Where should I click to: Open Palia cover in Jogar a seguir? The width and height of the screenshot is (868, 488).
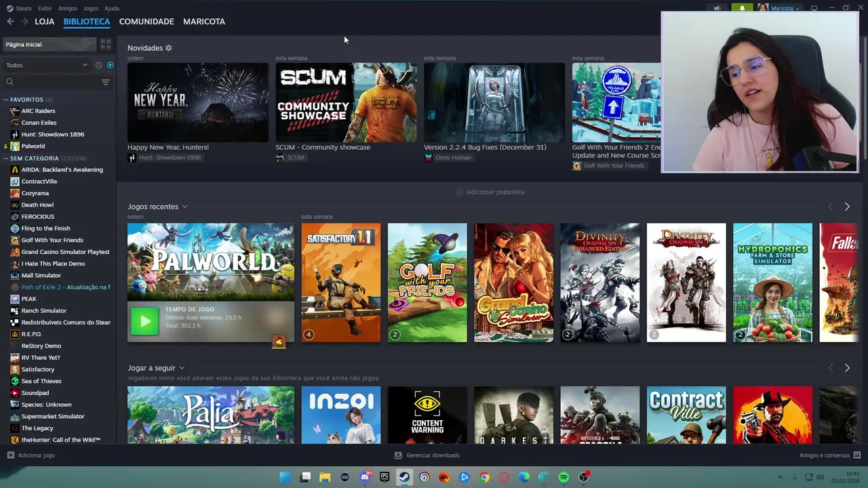tap(211, 415)
